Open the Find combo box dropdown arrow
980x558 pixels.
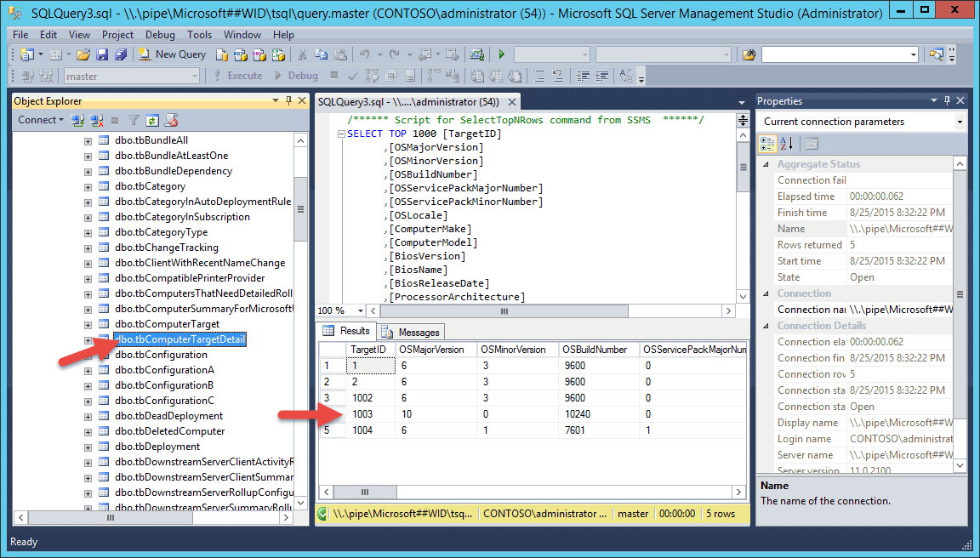pyautogui.click(x=913, y=55)
